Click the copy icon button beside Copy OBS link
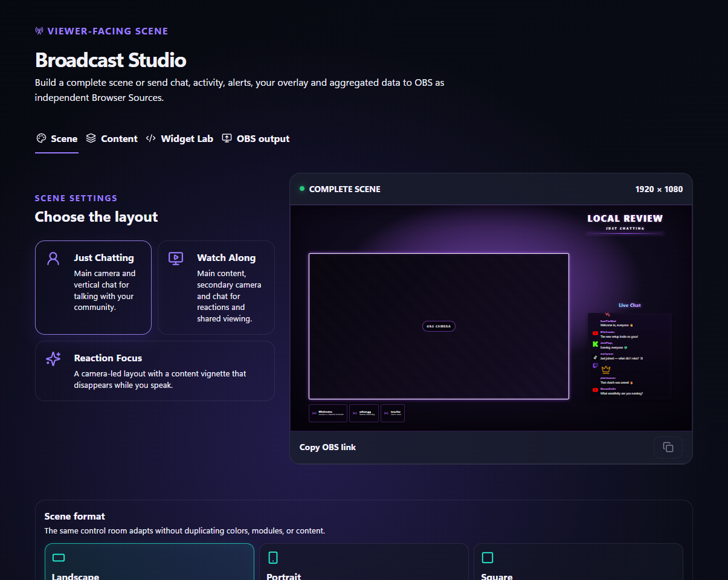The height and width of the screenshot is (580, 728). [668, 447]
